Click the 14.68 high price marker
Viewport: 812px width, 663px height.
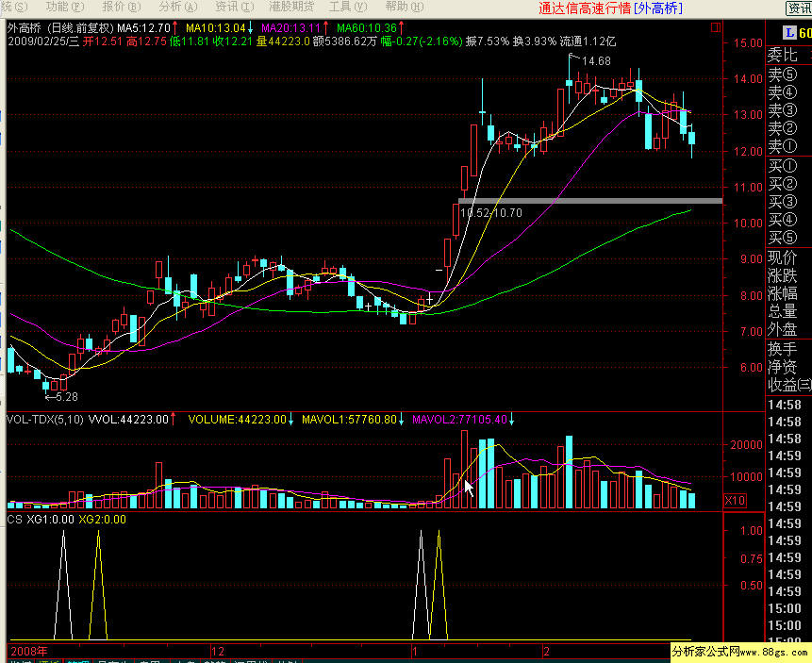(x=595, y=61)
